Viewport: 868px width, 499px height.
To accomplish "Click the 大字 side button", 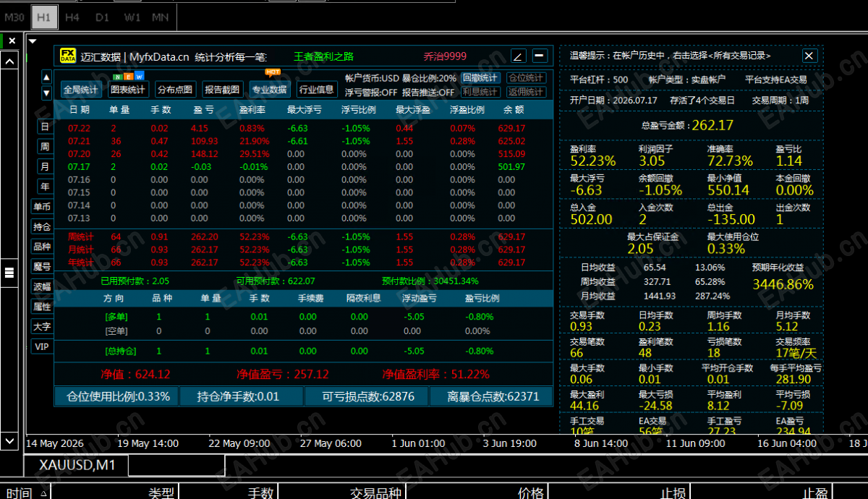I will (43, 326).
